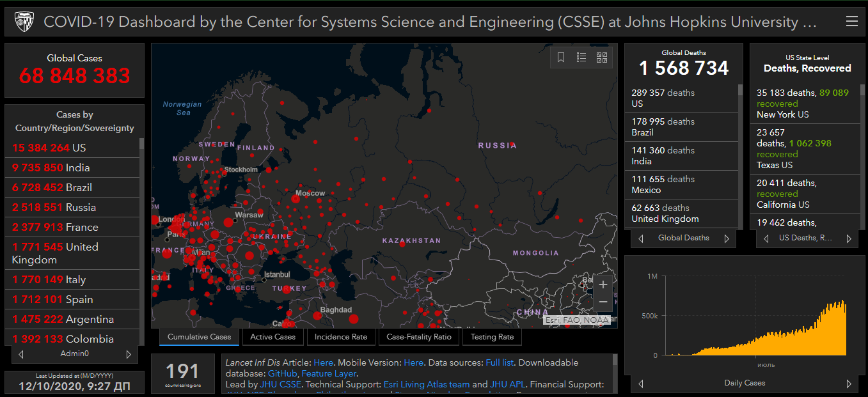Zoom out on the map with minus button
This screenshot has width=868, height=397.
tap(603, 302)
